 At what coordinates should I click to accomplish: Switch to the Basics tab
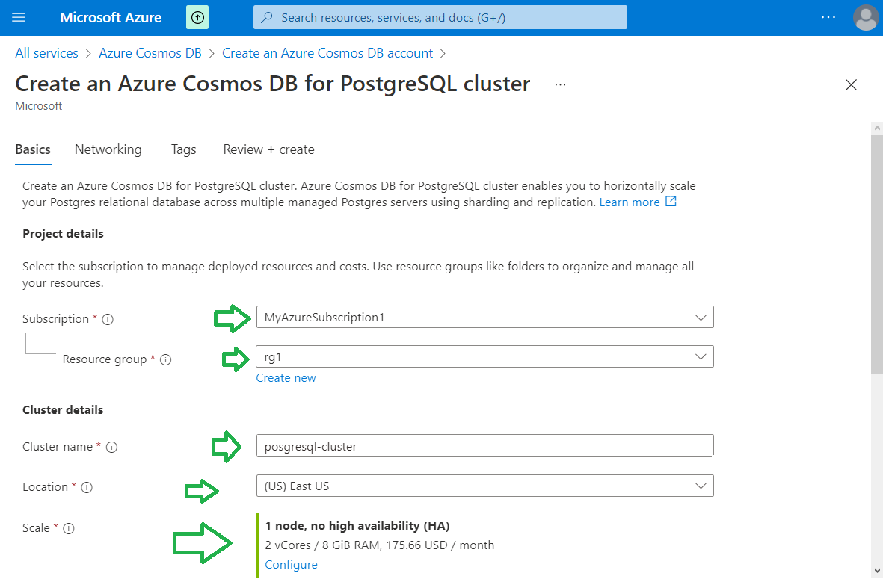(x=33, y=149)
